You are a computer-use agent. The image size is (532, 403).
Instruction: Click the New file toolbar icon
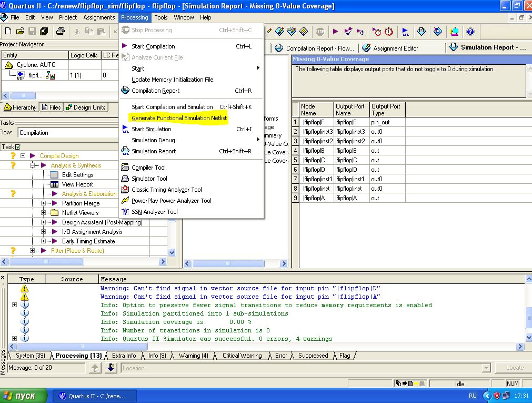coord(8,32)
